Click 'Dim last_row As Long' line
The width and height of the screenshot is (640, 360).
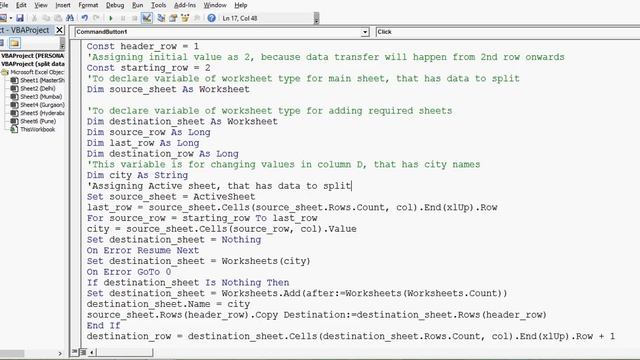pos(142,143)
